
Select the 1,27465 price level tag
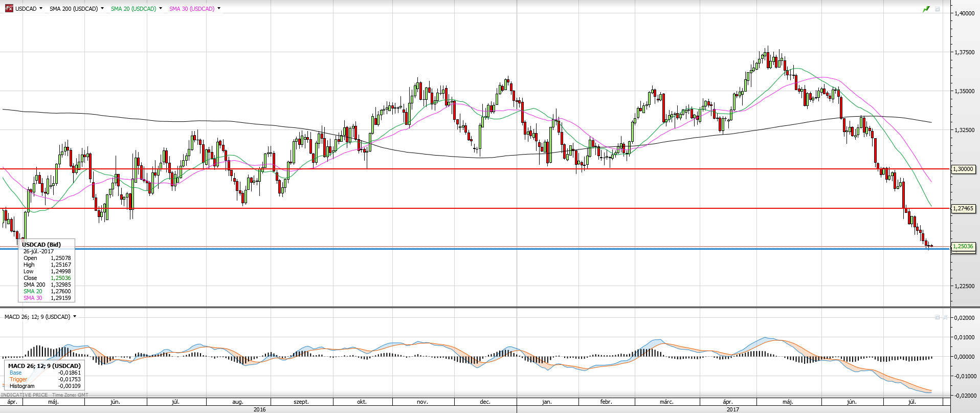tap(963, 208)
